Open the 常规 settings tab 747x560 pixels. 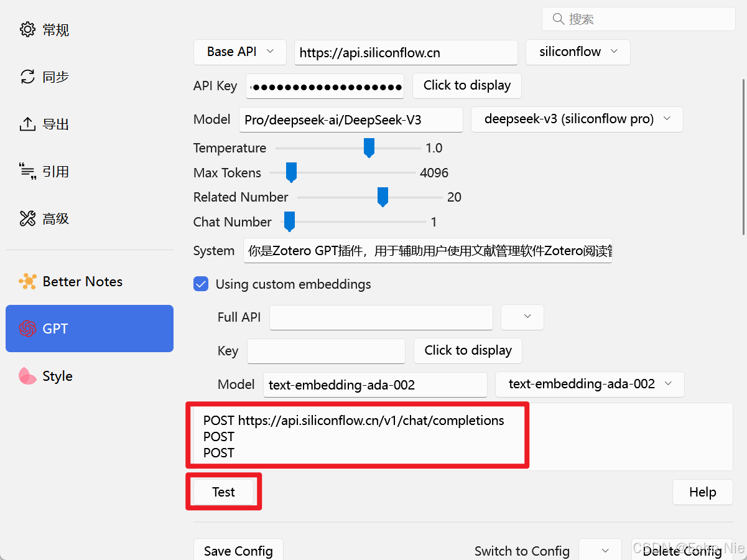(90, 29)
